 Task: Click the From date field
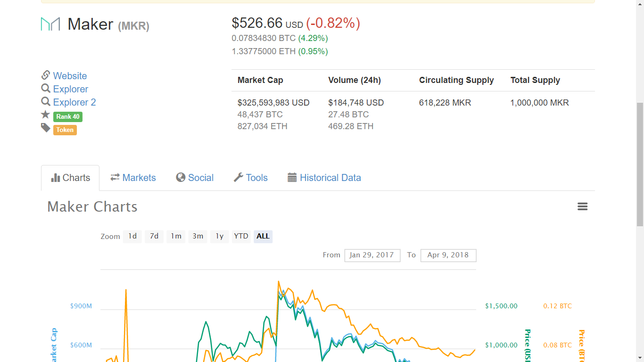click(372, 255)
